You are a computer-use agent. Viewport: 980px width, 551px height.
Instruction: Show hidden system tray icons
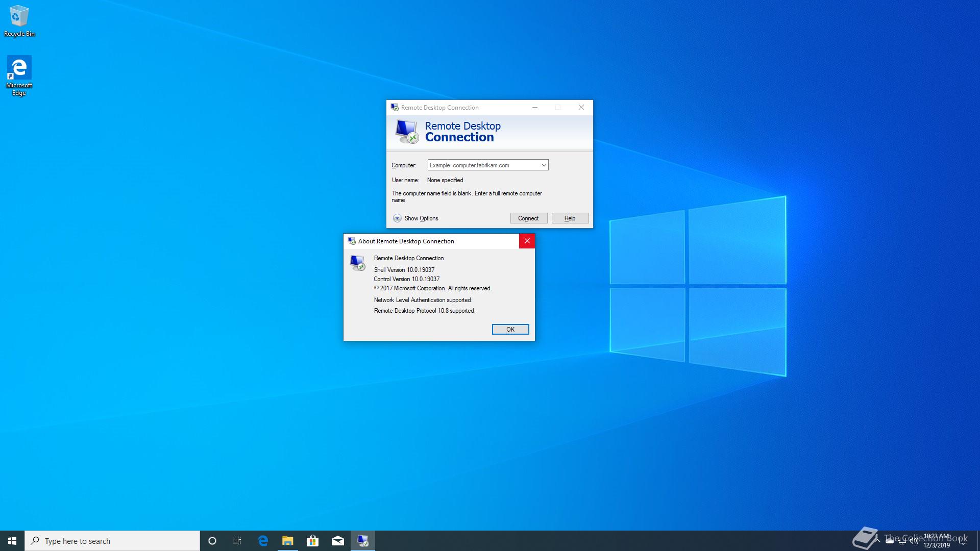pyautogui.click(x=877, y=541)
